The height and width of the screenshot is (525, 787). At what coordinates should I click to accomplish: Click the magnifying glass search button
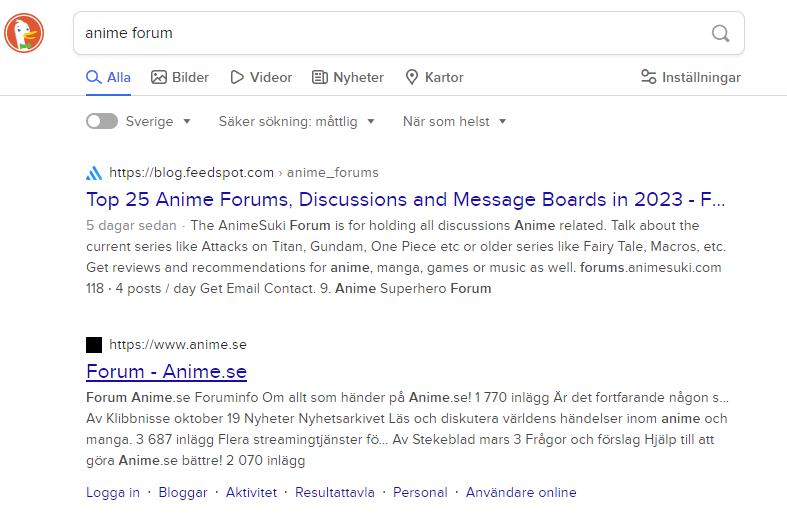(720, 33)
